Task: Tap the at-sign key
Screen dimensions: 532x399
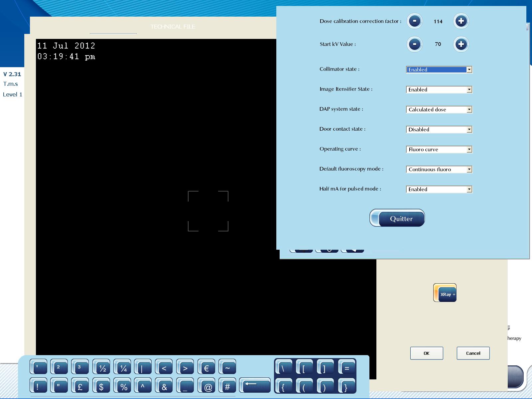Action: click(206, 386)
